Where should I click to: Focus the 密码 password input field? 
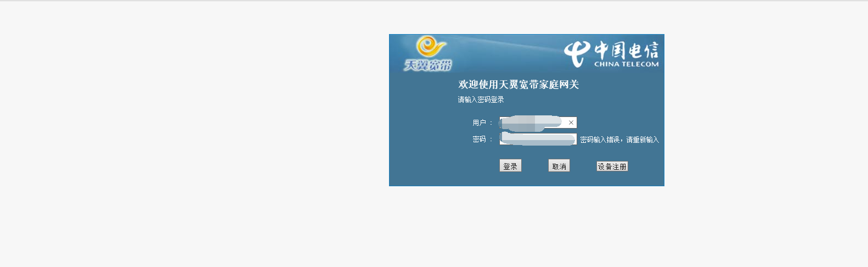pyautogui.click(x=538, y=139)
